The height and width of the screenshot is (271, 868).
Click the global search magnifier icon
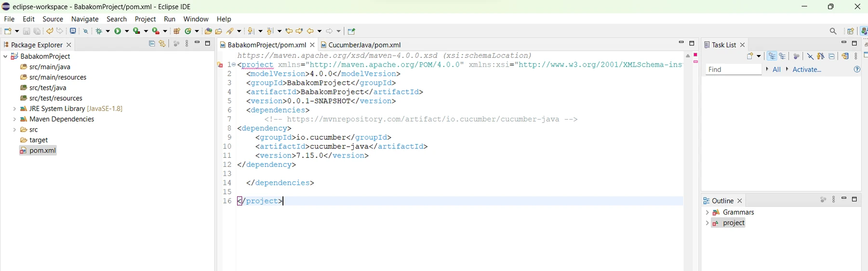pos(833,31)
